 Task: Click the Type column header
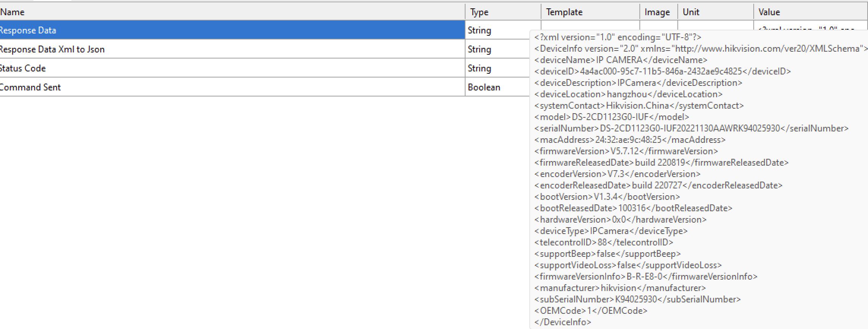pyautogui.click(x=479, y=12)
